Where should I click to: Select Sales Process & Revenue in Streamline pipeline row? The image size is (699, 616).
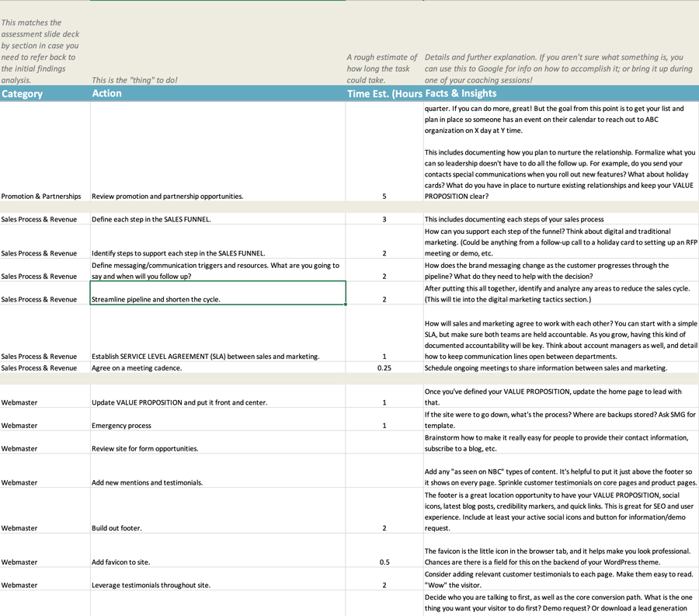point(44,294)
